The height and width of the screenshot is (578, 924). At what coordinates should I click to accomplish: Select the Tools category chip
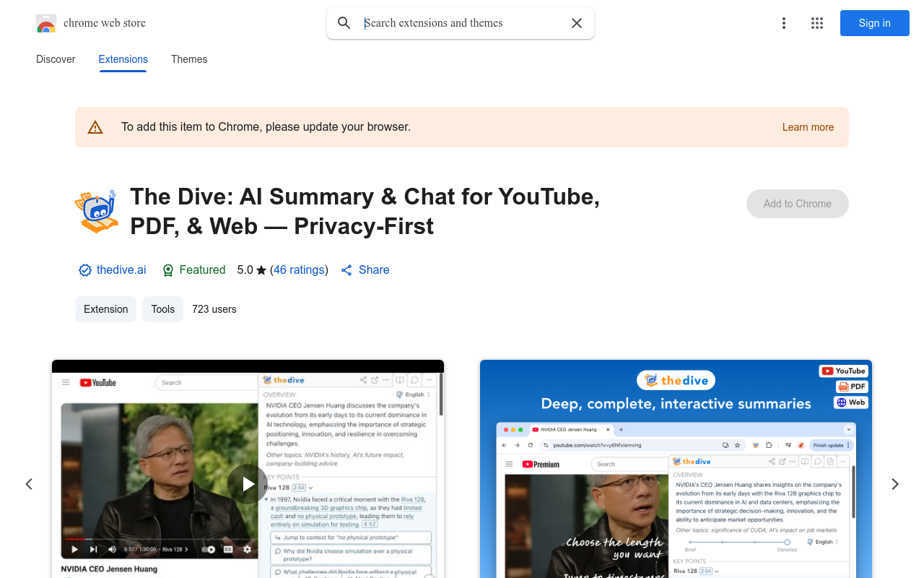162,309
